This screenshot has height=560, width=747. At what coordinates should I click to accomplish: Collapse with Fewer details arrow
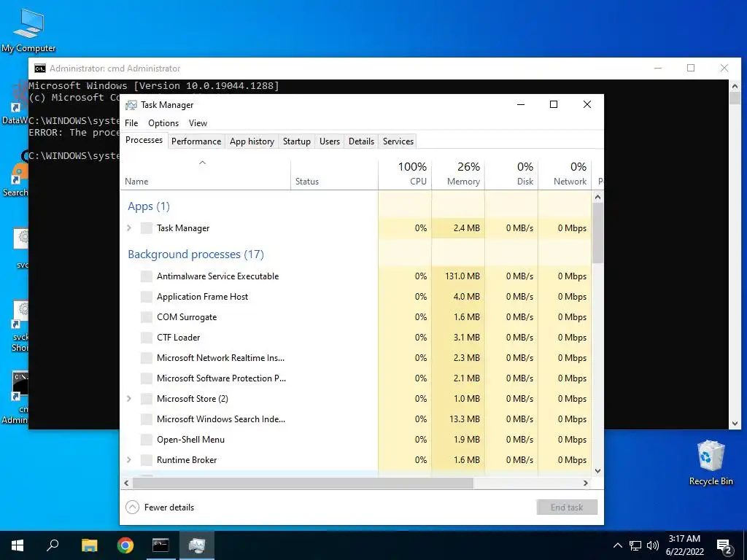pos(133,507)
